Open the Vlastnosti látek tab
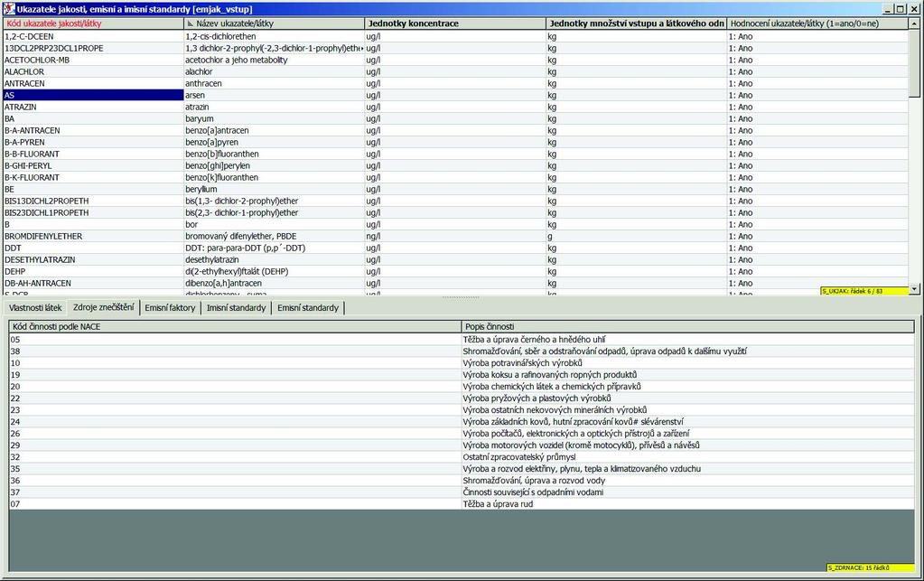The image size is (924, 581). [35, 307]
